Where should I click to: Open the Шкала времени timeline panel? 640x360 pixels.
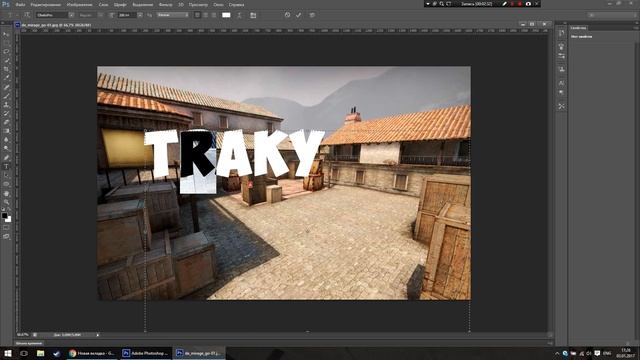tap(29, 343)
